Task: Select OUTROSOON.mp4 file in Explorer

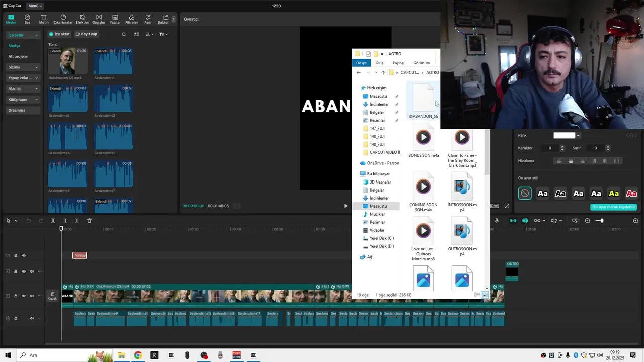Action: tap(462, 236)
